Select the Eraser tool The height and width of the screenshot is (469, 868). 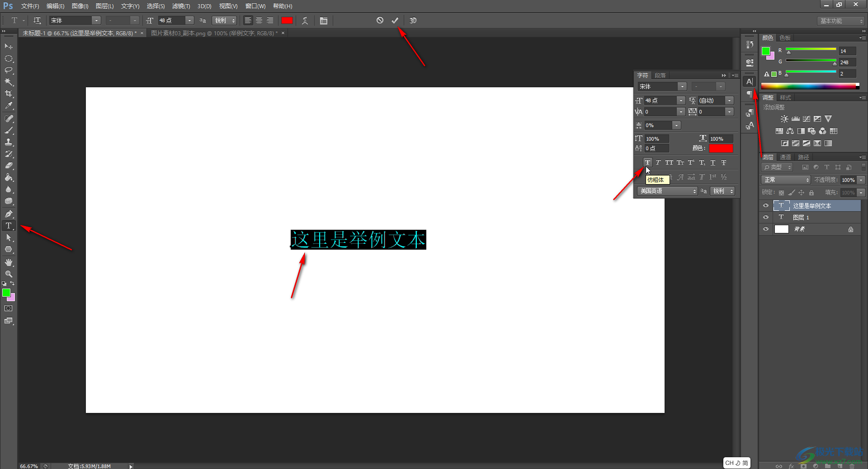tap(9, 166)
